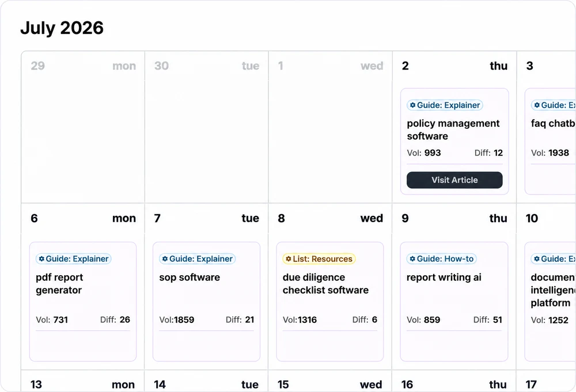Select the report writing ai card

(x=454, y=302)
